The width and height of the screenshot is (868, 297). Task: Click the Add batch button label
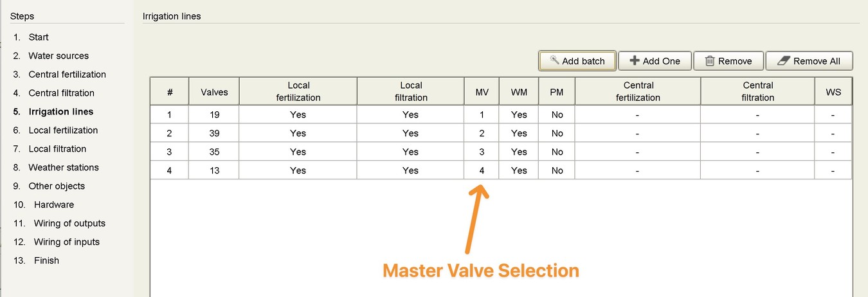[583, 61]
